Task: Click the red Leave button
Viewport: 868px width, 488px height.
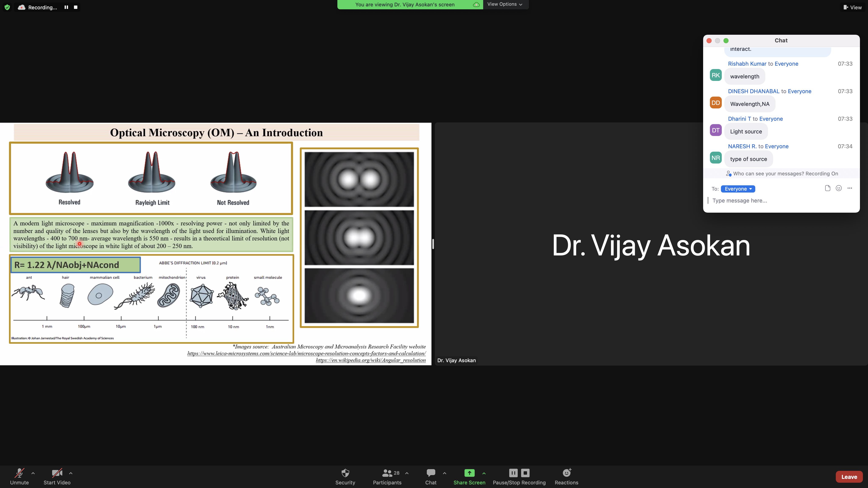Action: click(849, 477)
